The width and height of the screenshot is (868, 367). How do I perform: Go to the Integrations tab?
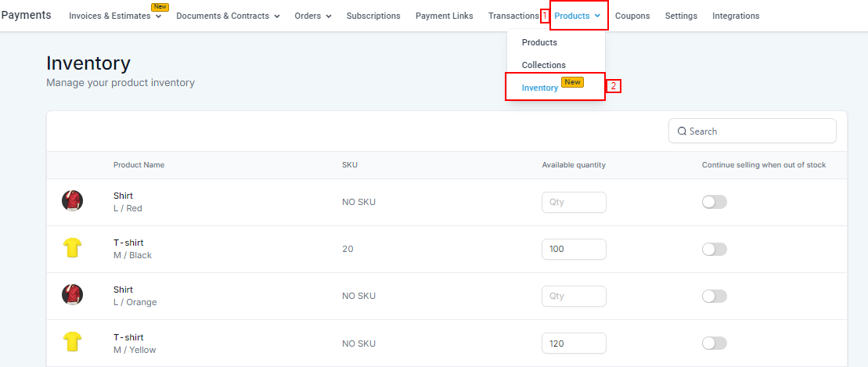[x=736, y=16]
